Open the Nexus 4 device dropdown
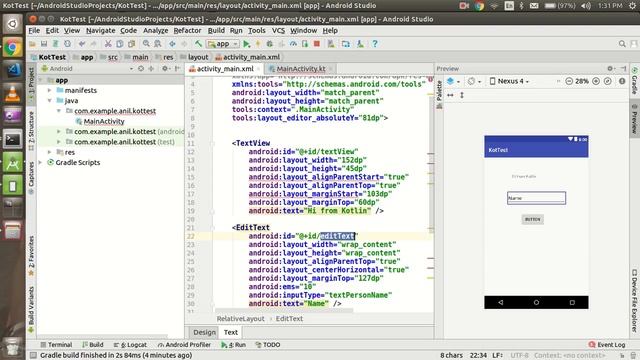This screenshot has height=360, width=640. pyautogui.click(x=509, y=81)
